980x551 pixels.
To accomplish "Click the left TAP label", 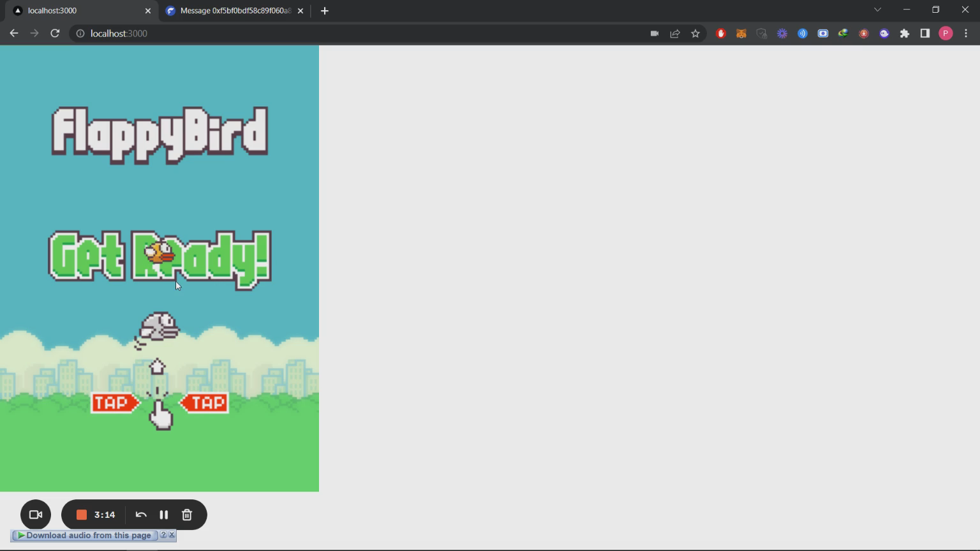I will click(x=115, y=403).
